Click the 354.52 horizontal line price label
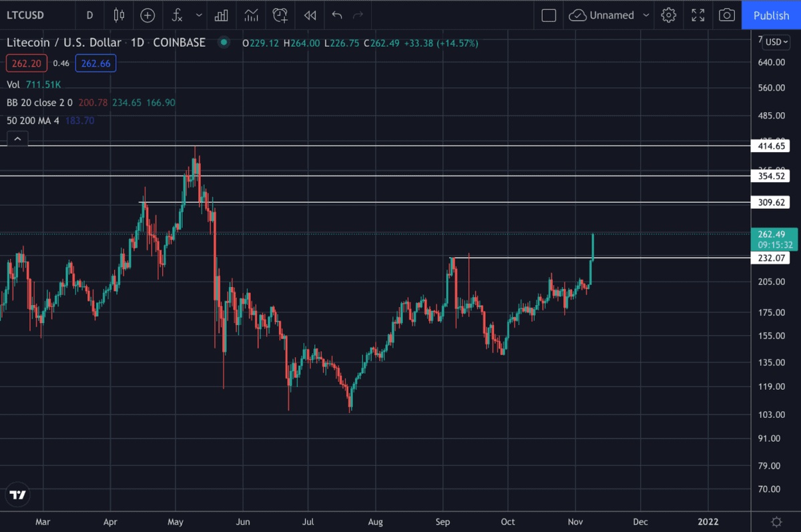 tap(771, 176)
